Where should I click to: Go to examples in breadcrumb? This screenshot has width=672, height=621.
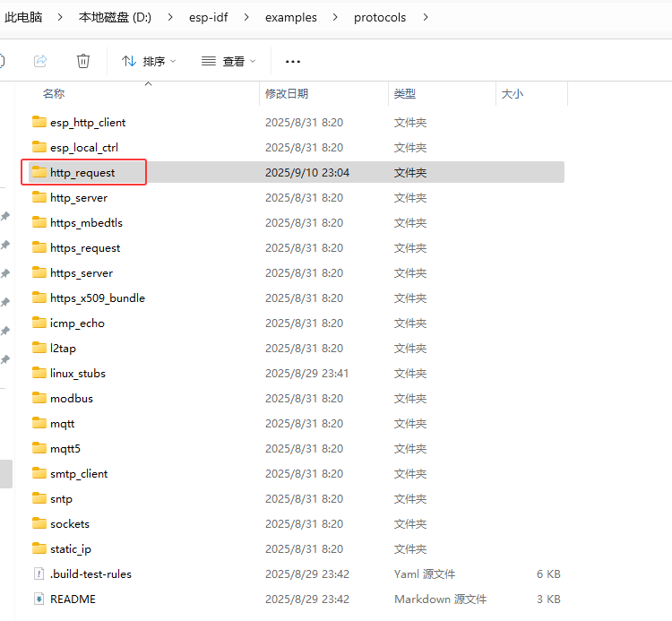pos(290,17)
